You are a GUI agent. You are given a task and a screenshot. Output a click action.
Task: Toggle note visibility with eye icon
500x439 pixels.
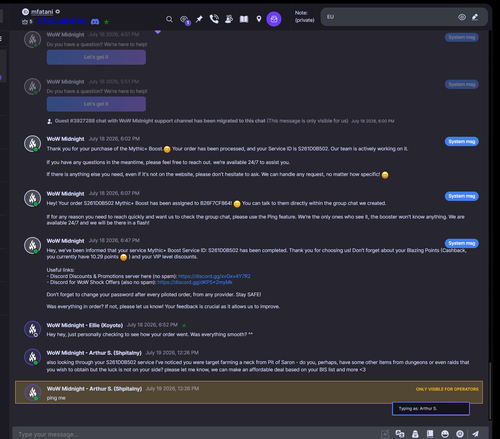[462, 17]
